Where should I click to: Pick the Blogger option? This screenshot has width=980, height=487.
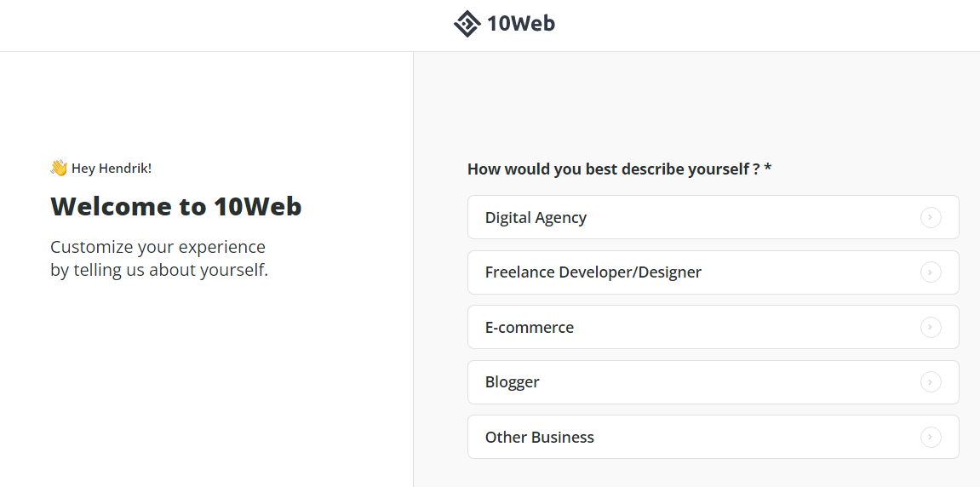(714, 382)
